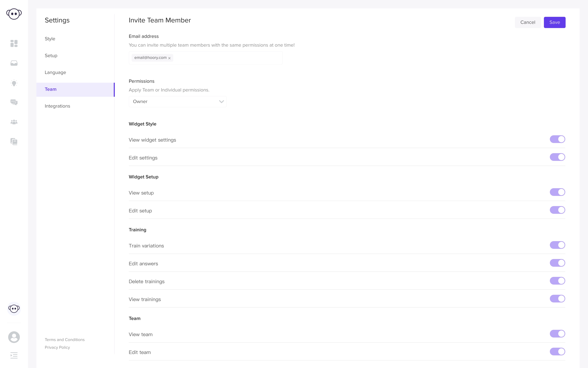The width and height of the screenshot is (588, 368).
Task: Click the Settings panel heading
Action: [57, 20]
